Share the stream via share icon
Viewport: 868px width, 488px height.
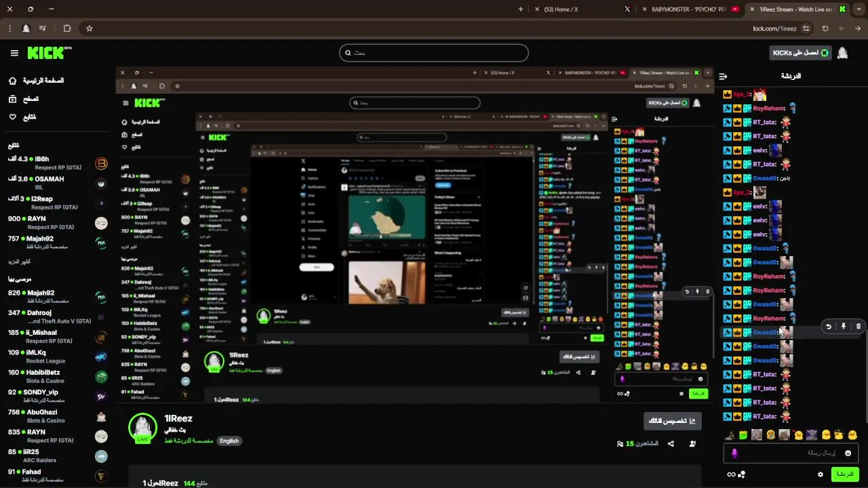(671, 444)
